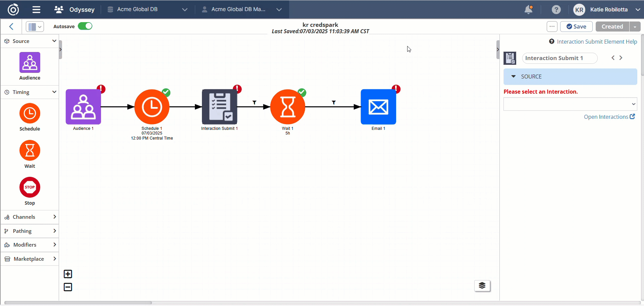The image size is (644, 306).
Task: Open the layers stack button
Action: coord(482,286)
